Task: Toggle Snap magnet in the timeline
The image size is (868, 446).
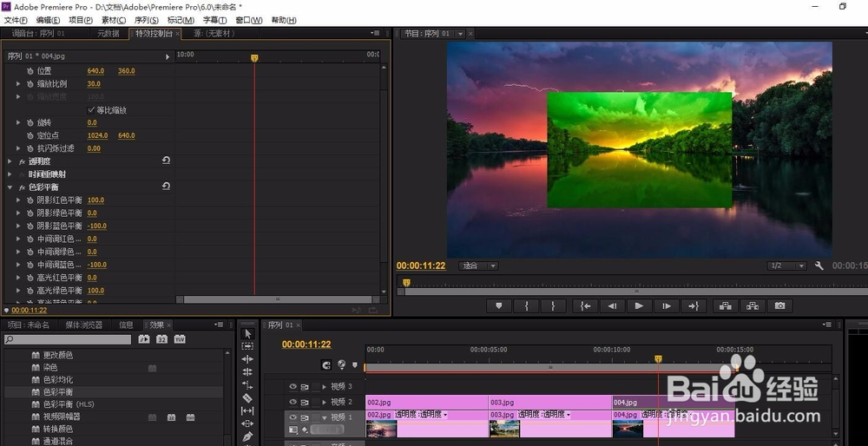Action: [x=326, y=364]
